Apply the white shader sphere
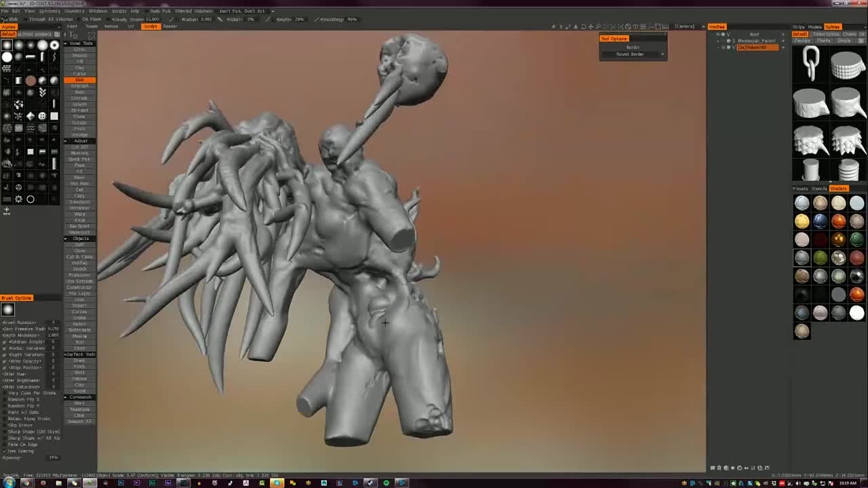Image resolution: width=868 pixels, height=488 pixels. 856,312
